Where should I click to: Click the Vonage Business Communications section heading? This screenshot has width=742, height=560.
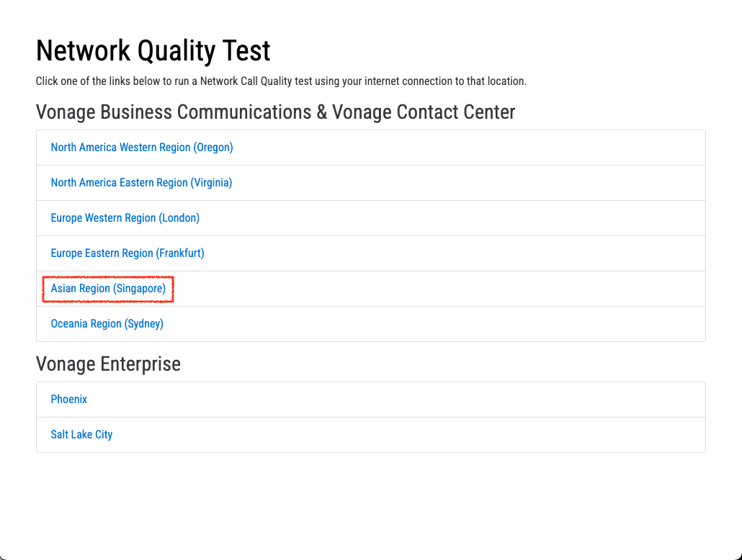click(275, 112)
